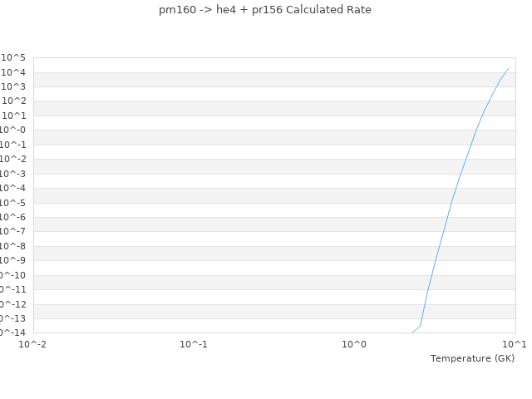Click the 10^-5 y-axis tick label
This screenshot has height=399, width=532.
13,202
